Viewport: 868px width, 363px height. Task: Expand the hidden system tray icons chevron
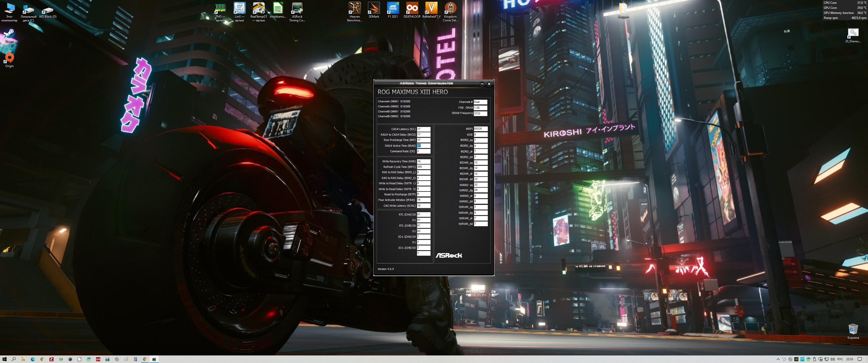click(778, 359)
